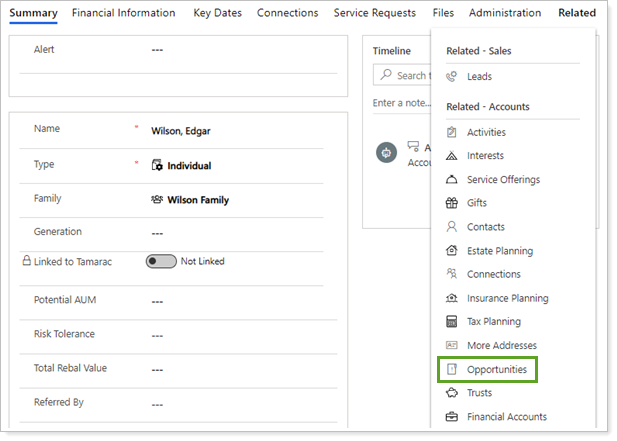Click the Tax Planning calculator icon

(x=451, y=322)
